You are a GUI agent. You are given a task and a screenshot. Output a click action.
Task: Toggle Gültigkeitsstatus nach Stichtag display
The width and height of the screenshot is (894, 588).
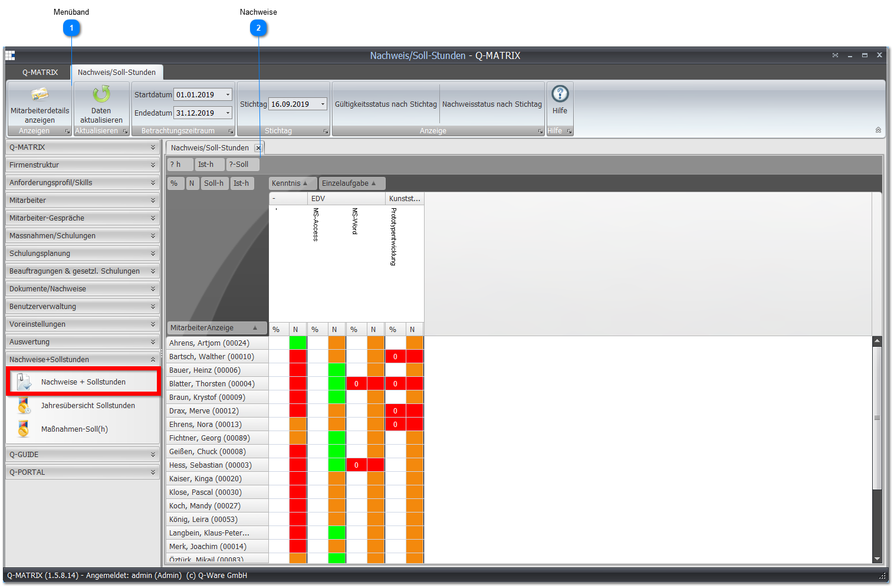(386, 104)
